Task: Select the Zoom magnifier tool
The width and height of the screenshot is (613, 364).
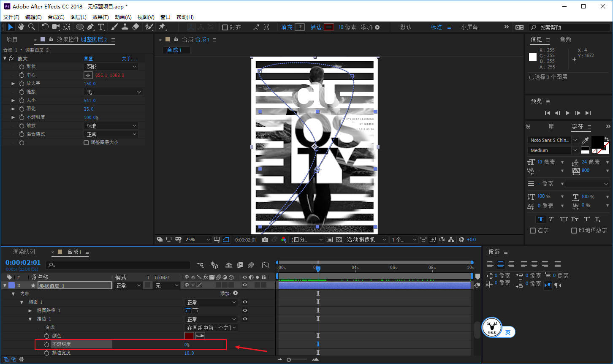Action: (32, 27)
